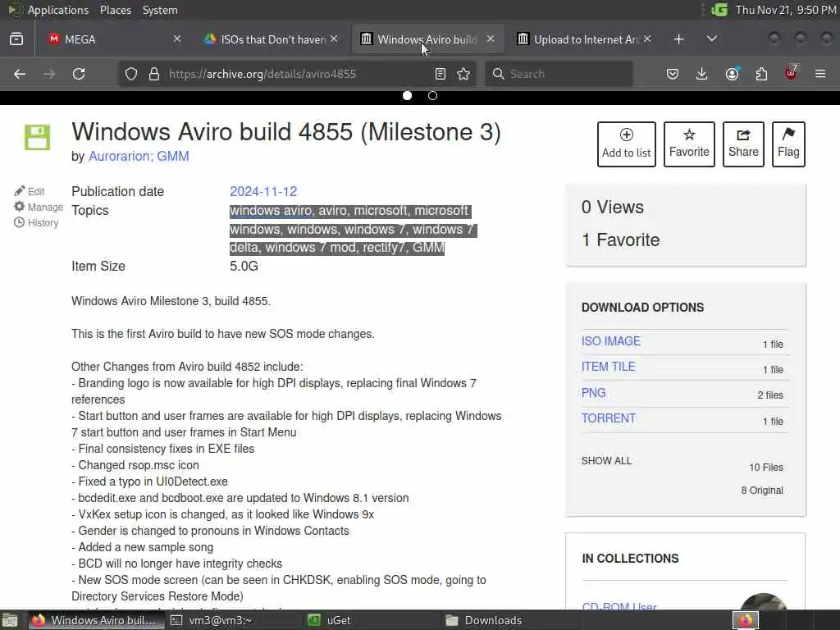Image resolution: width=840 pixels, height=630 pixels.
Task: Flag this item with the Flag button
Action: click(788, 144)
